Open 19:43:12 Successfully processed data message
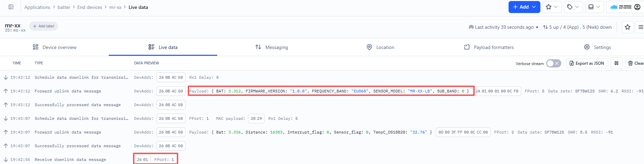 click(x=322, y=105)
